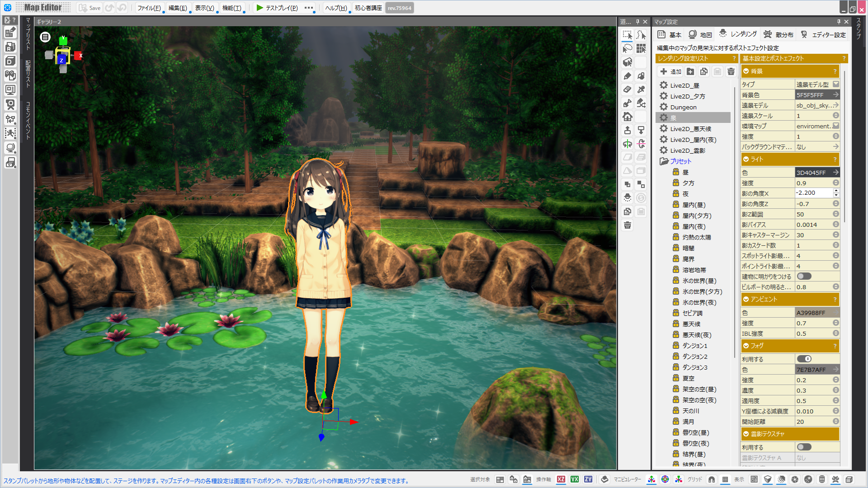The image size is (868, 488).
Task: Switch to the 敵分布 tab
Action: click(778, 35)
